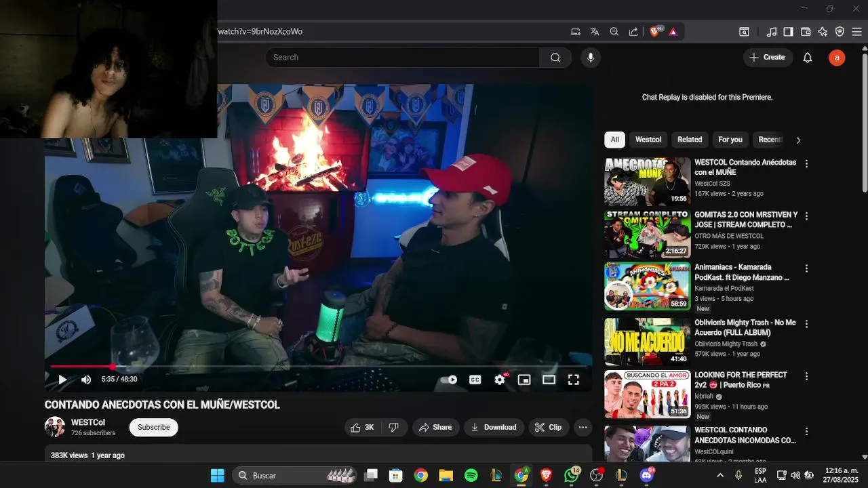Image resolution: width=868 pixels, height=488 pixels.
Task: Select the Related filter chip
Action: click(690, 140)
